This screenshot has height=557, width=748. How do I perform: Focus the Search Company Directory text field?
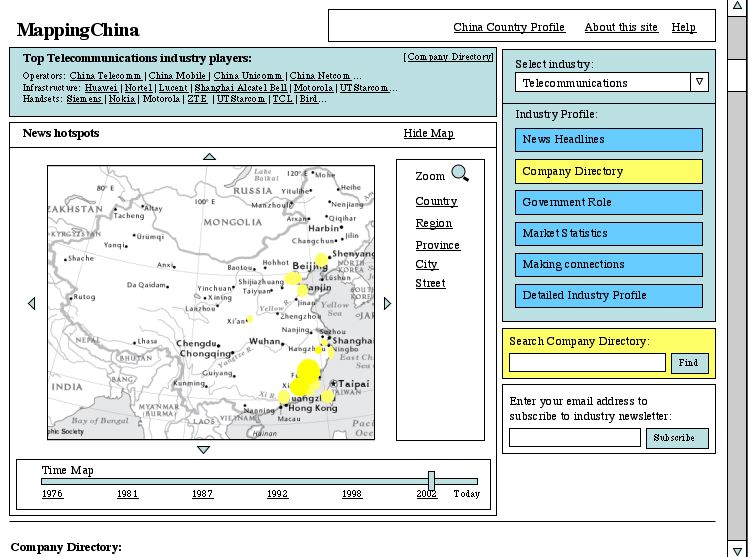[x=587, y=362]
